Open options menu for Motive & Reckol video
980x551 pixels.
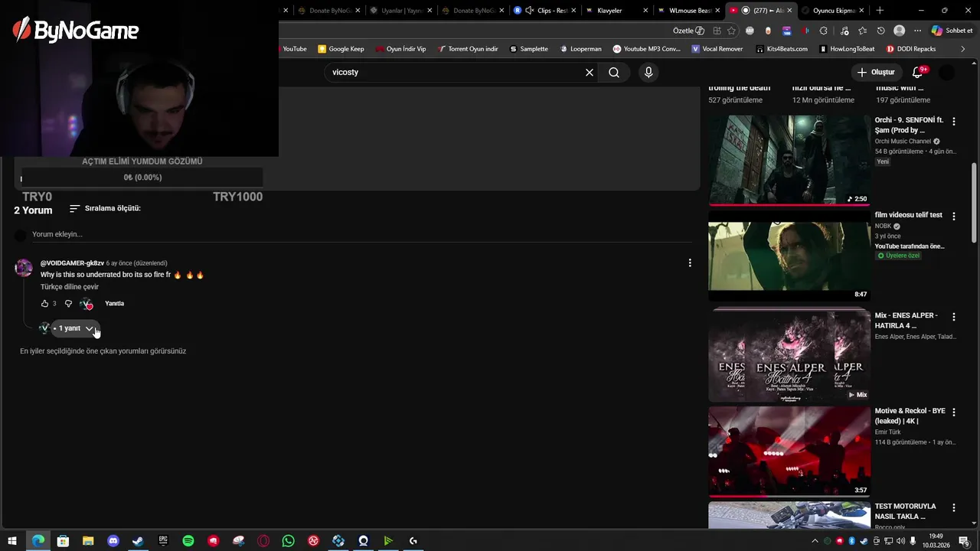tap(954, 412)
